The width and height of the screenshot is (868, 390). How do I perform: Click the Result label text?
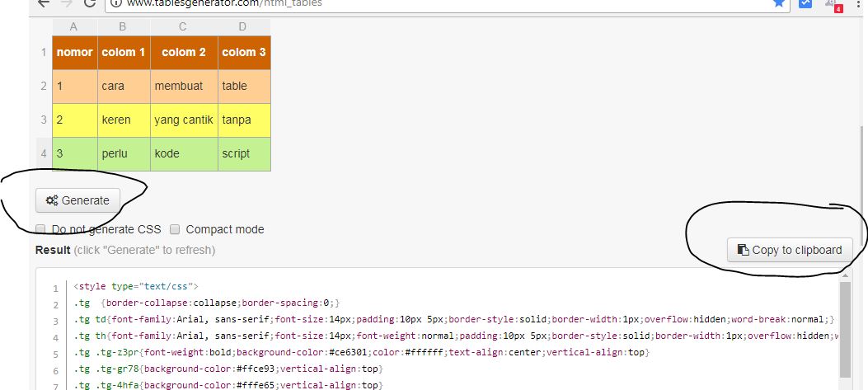53,250
